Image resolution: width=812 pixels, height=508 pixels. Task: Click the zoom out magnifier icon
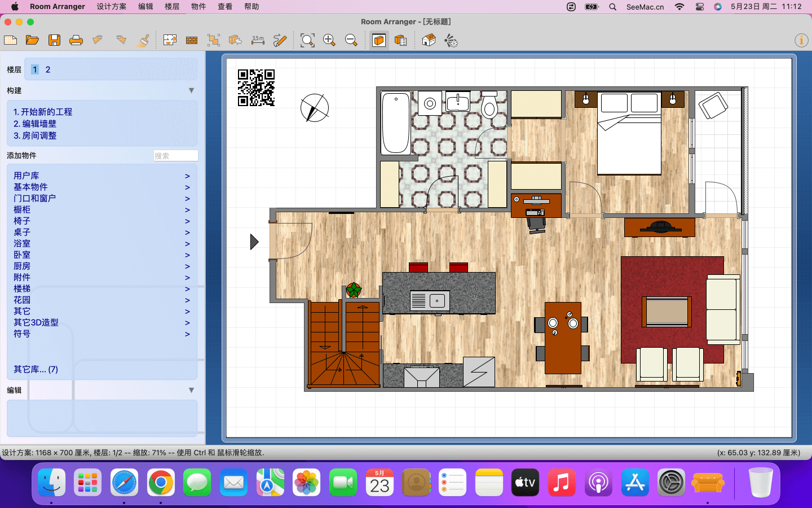coord(351,40)
